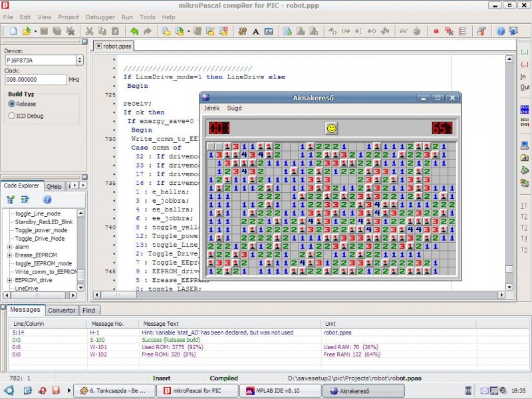Click the green bracket icon on right sidebar
This screenshot has width=532, height=399.
pos(525,53)
